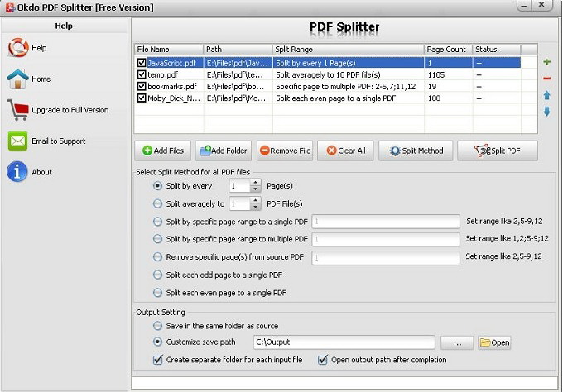Viewport: 563px width, 392px height.
Task: Select Split each even page option
Action: pyautogui.click(x=157, y=293)
